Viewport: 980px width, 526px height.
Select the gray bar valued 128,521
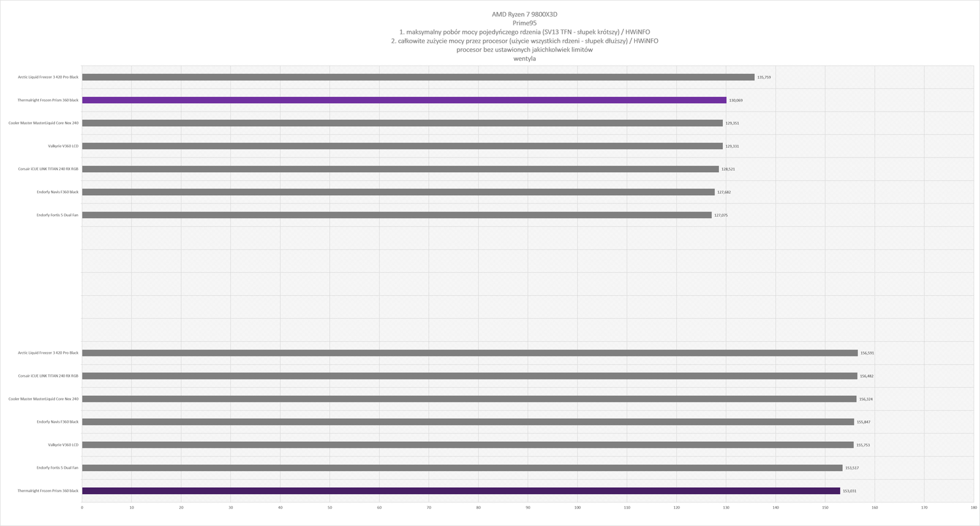[x=400, y=169]
